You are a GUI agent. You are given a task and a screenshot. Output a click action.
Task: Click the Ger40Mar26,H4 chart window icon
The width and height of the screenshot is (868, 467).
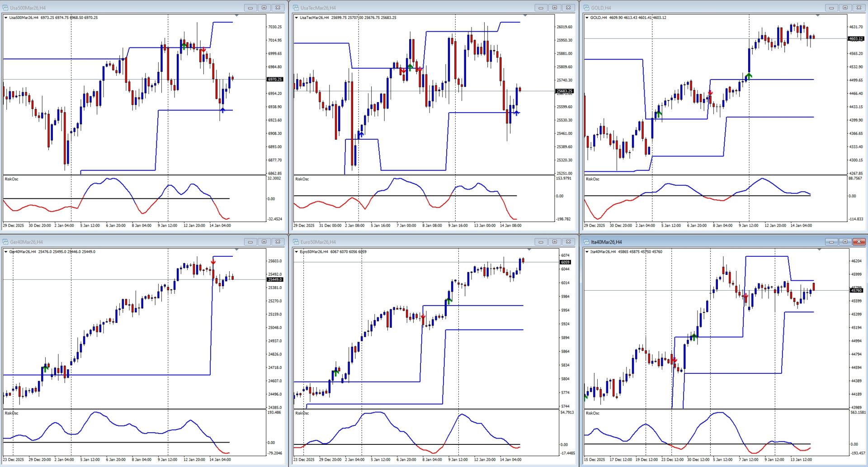tap(6, 242)
